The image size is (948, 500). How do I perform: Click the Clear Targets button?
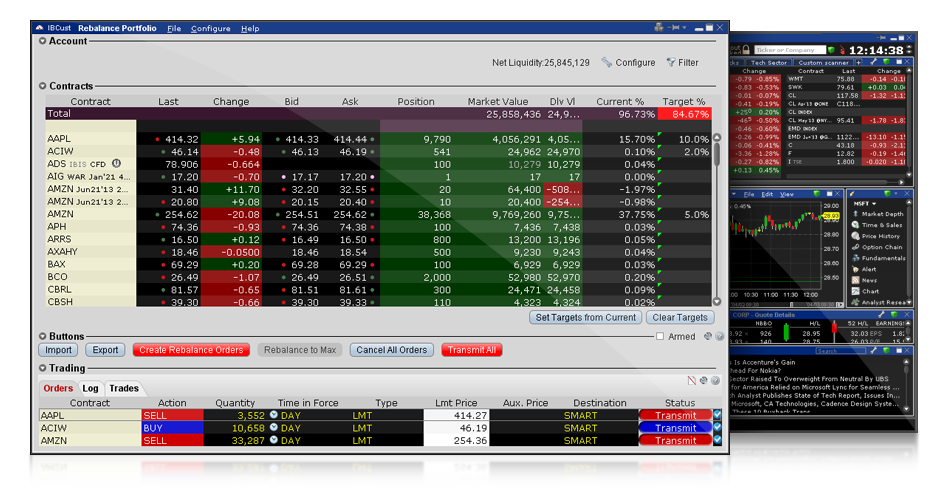pos(680,317)
